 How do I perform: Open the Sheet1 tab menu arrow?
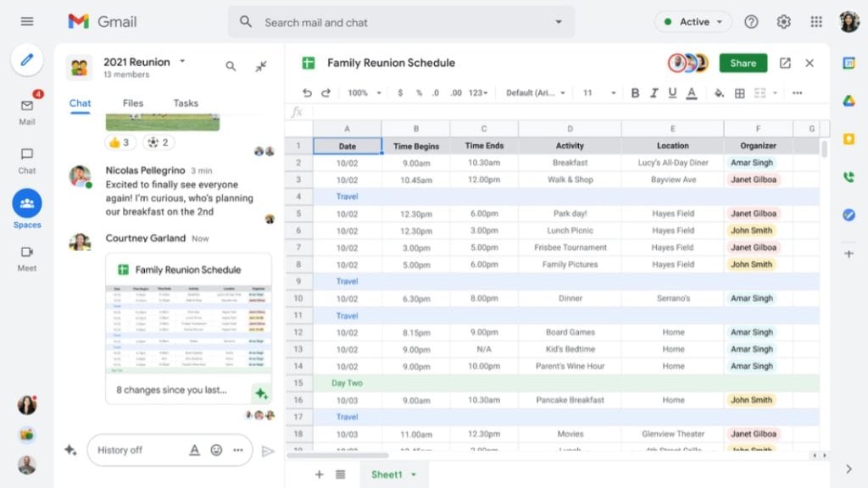click(414, 474)
